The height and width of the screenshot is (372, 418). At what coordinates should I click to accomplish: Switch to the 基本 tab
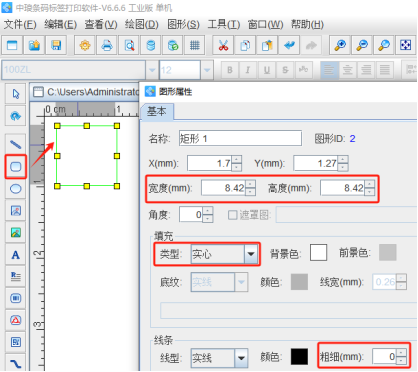[157, 111]
